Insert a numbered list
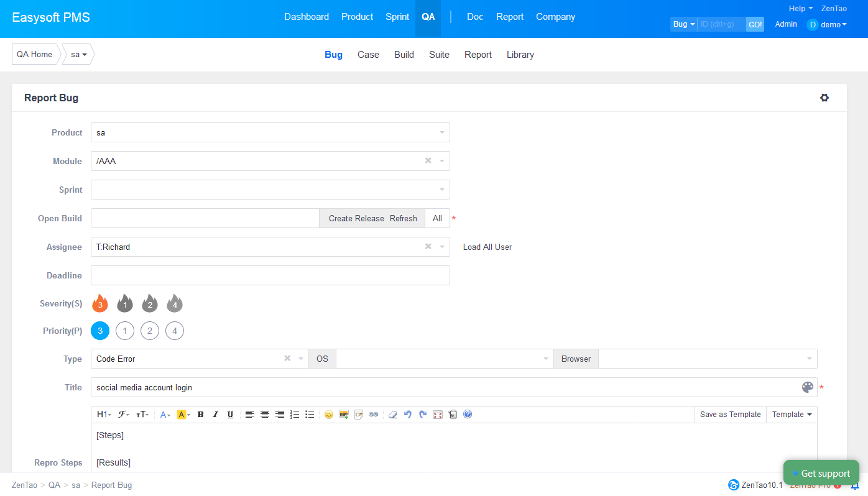 295,415
